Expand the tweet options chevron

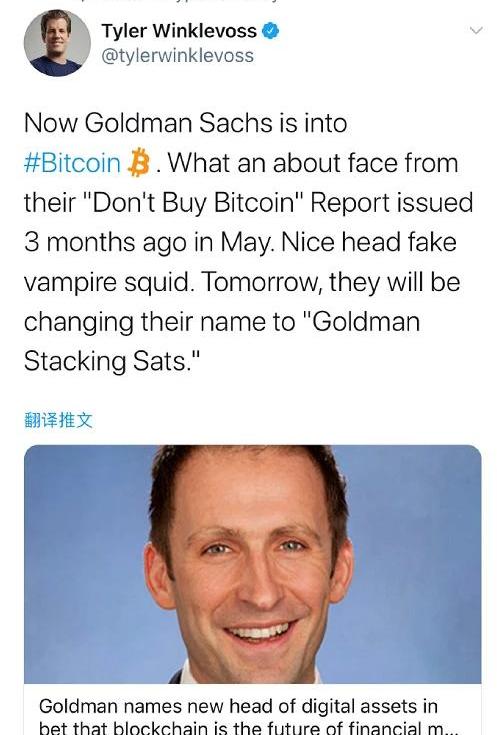click(476, 31)
